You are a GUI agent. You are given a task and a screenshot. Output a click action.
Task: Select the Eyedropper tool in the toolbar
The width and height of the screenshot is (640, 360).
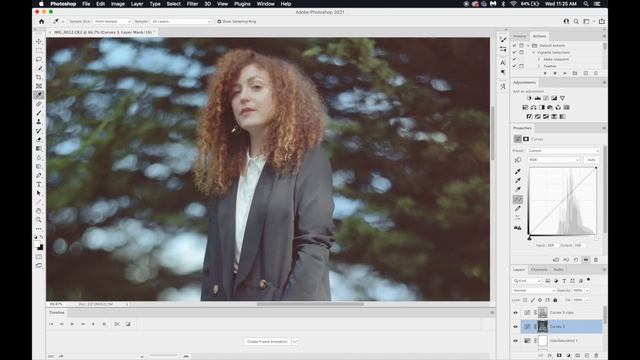(39, 95)
